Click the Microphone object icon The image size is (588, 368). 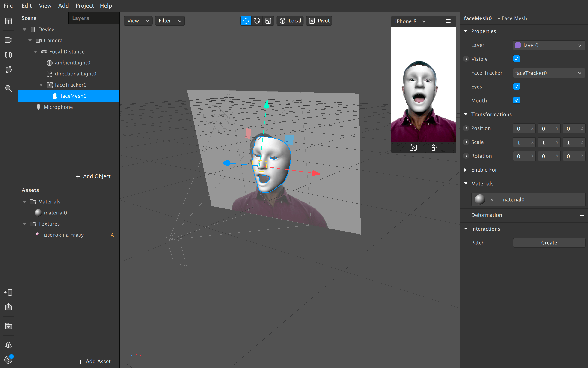(39, 107)
